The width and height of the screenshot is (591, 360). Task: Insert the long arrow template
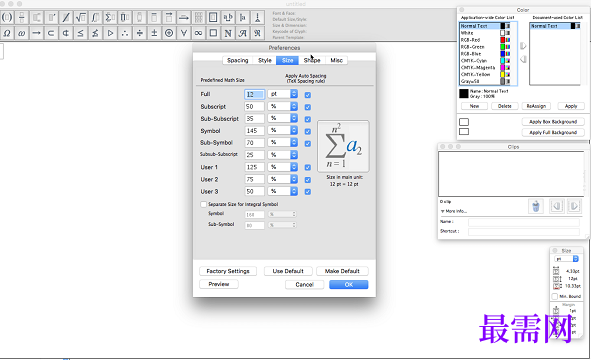point(184,17)
